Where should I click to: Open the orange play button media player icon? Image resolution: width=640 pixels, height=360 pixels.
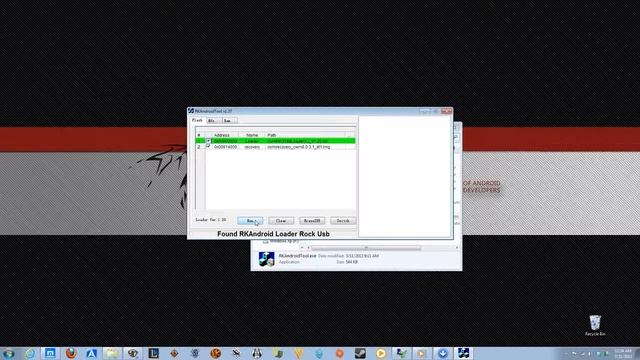[x=381, y=353]
